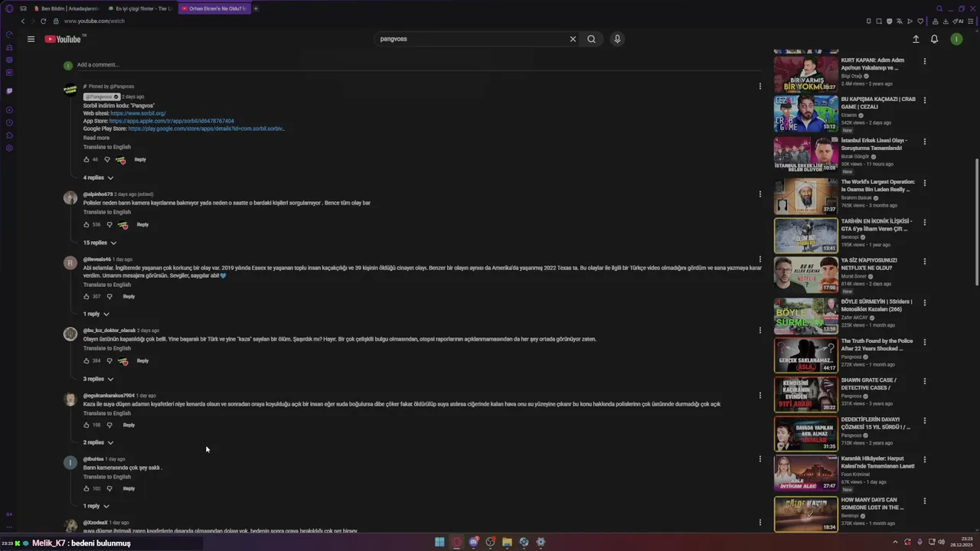Viewport: 980px width, 551px height.
Task: Open the YouTube hamburger guide menu
Action: pyautogui.click(x=31, y=39)
